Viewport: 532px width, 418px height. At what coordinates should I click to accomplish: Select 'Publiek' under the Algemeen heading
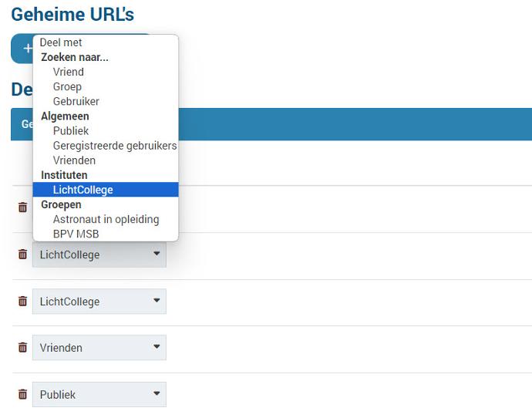pyautogui.click(x=71, y=131)
